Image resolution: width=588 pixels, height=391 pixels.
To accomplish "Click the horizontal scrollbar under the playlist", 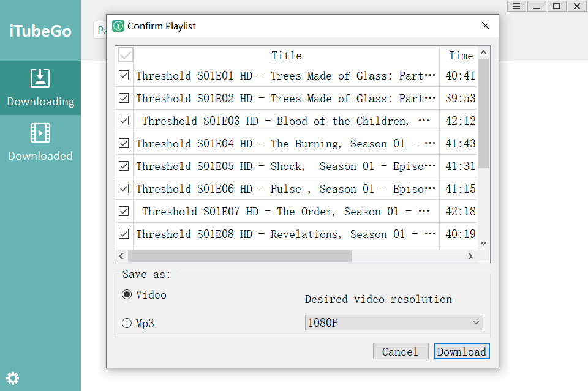I will coord(240,256).
